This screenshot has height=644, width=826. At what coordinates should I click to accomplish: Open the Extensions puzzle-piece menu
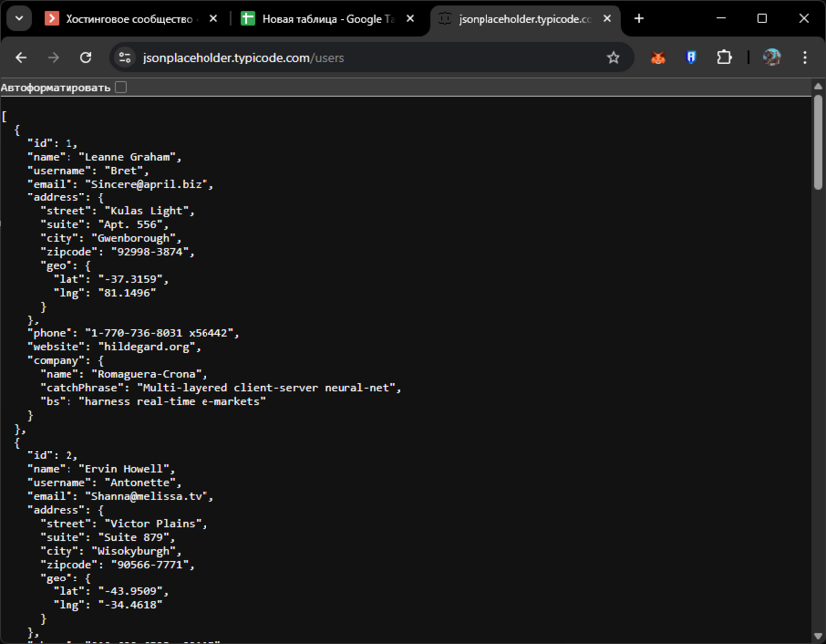tap(724, 58)
